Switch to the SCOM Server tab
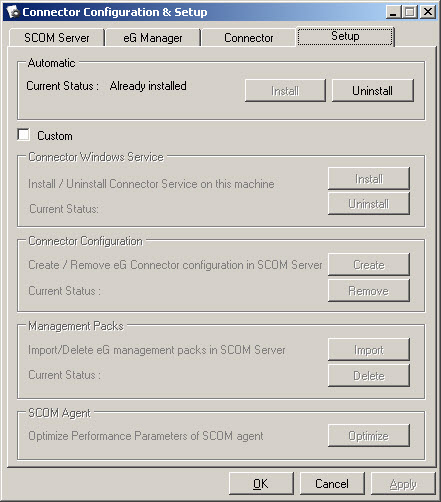This screenshot has height=502, width=441. tap(57, 38)
